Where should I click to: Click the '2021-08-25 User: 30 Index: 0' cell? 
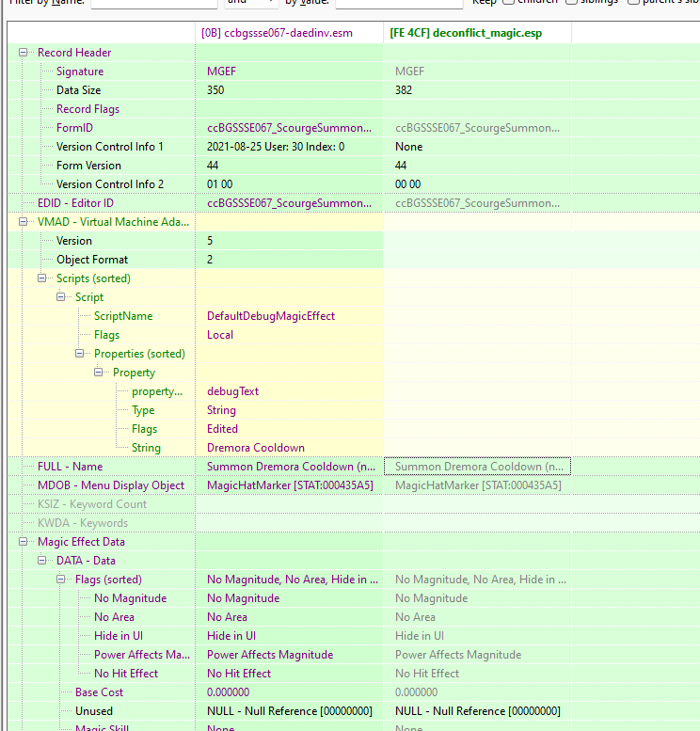[x=276, y=147]
